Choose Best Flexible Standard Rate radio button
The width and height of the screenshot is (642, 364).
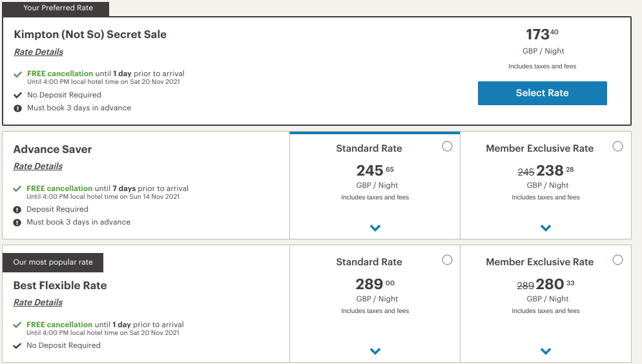pos(447,260)
